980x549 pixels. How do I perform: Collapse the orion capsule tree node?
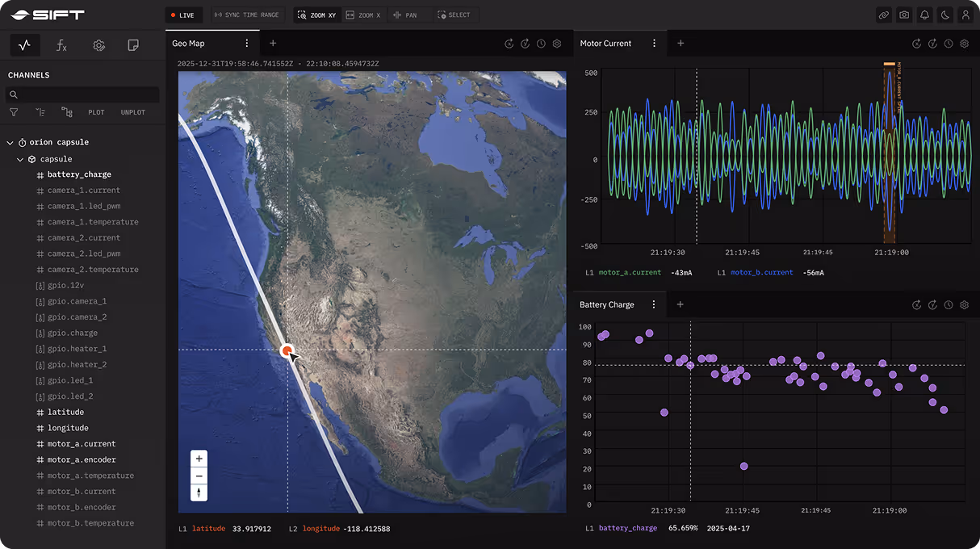(10, 143)
